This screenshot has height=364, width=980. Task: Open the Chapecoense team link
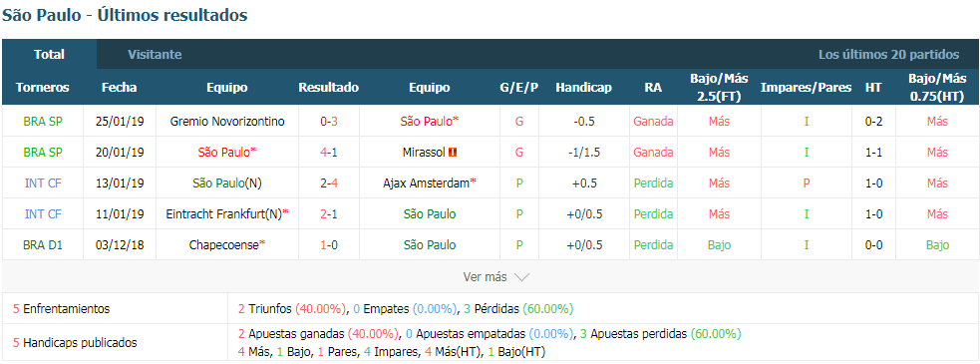click(x=227, y=245)
